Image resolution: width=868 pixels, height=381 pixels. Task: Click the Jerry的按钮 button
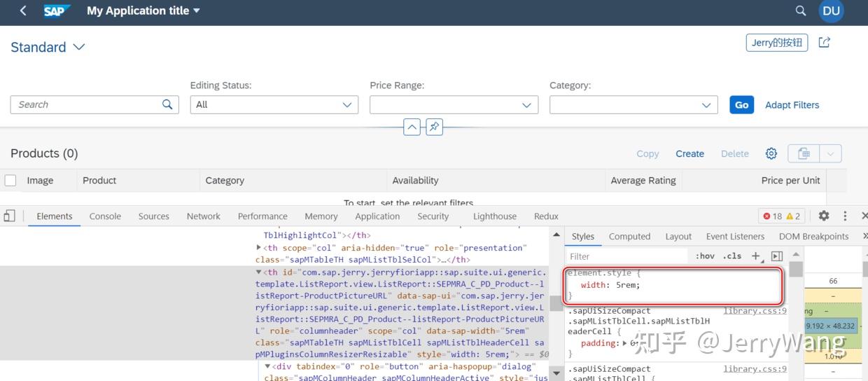pos(777,43)
